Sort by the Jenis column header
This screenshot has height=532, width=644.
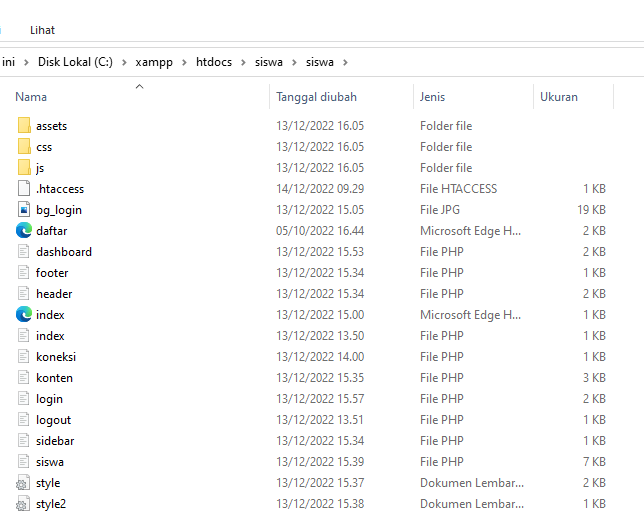point(432,97)
